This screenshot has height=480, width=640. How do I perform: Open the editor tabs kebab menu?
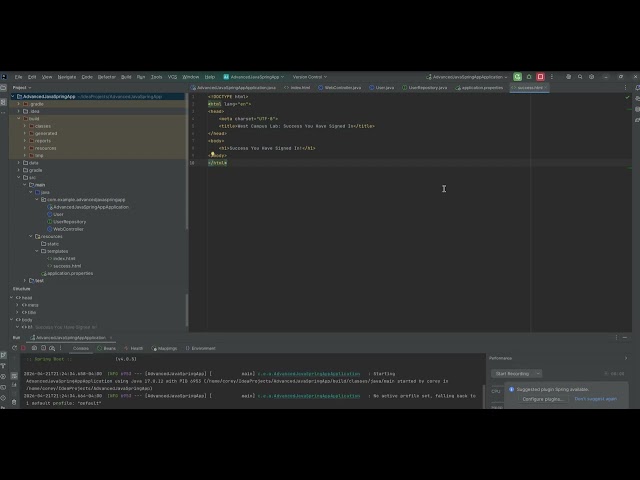point(625,88)
